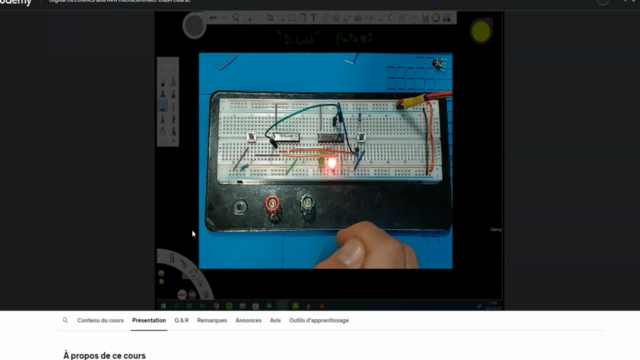This screenshot has height=360, width=640.
Task: Click the red undo button in the lagoon
Action: click(x=182, y=295)
